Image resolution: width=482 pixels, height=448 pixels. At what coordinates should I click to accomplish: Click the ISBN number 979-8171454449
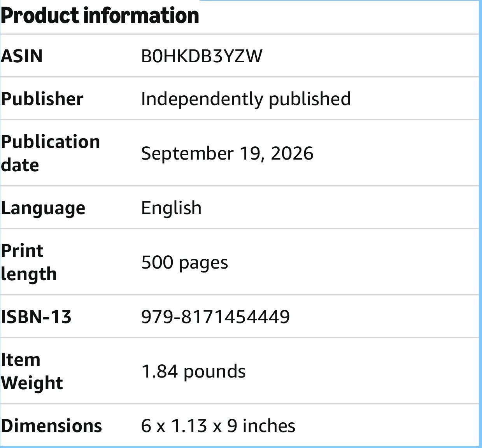[x=216, y=317]
